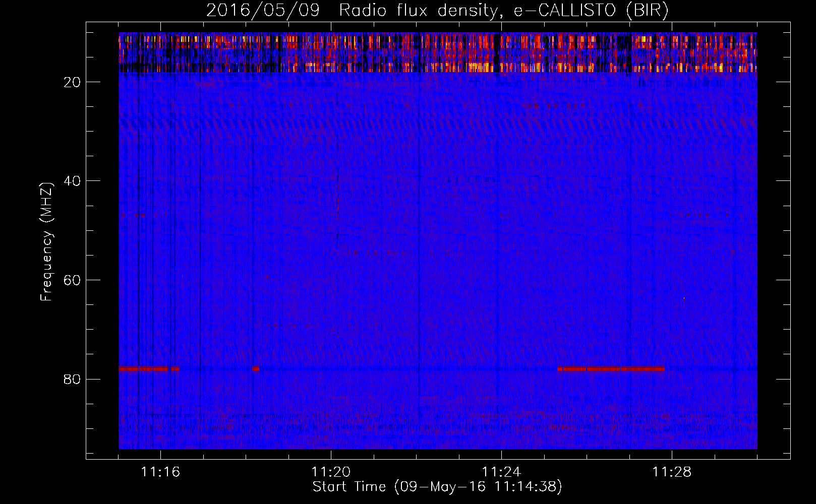Click the "11:16" time tick label
This screenshot has width=816, height=504.
(x=160, y=472)
